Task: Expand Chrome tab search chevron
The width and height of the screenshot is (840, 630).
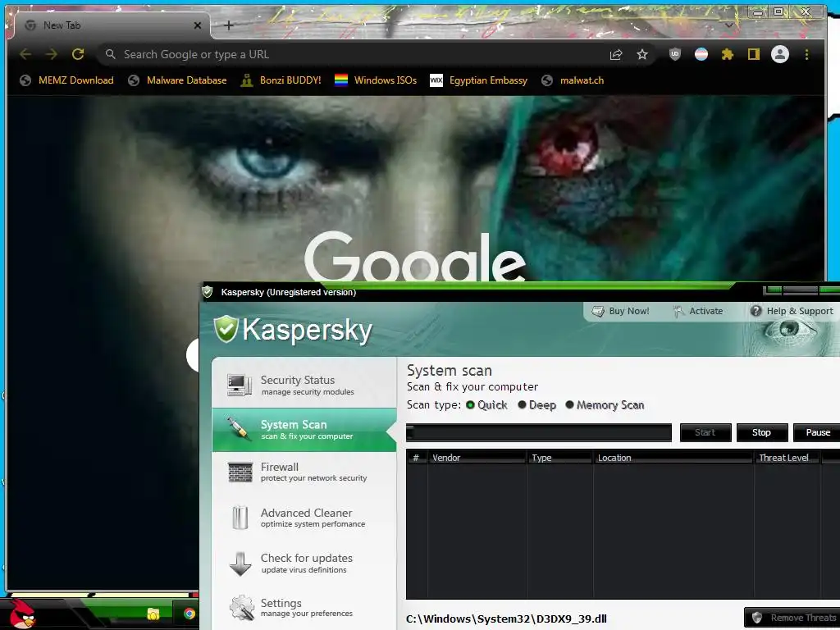Action: [x=729, y=25]
